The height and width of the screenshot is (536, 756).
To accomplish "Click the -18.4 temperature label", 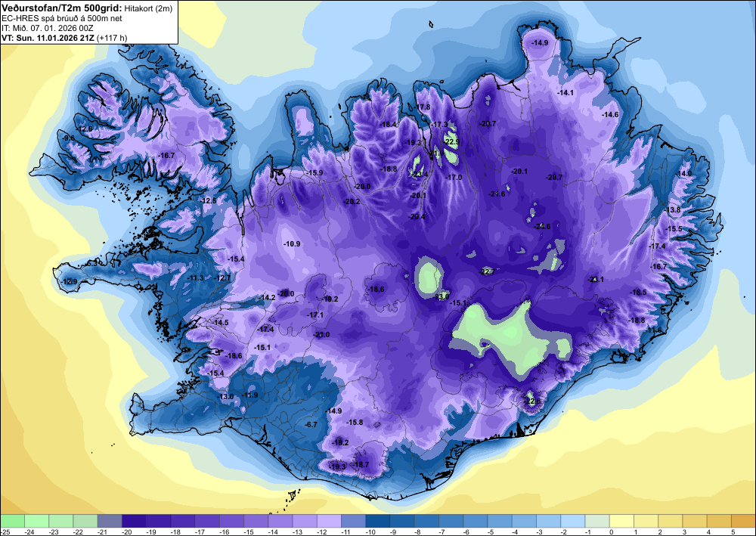I will point(388,124).
